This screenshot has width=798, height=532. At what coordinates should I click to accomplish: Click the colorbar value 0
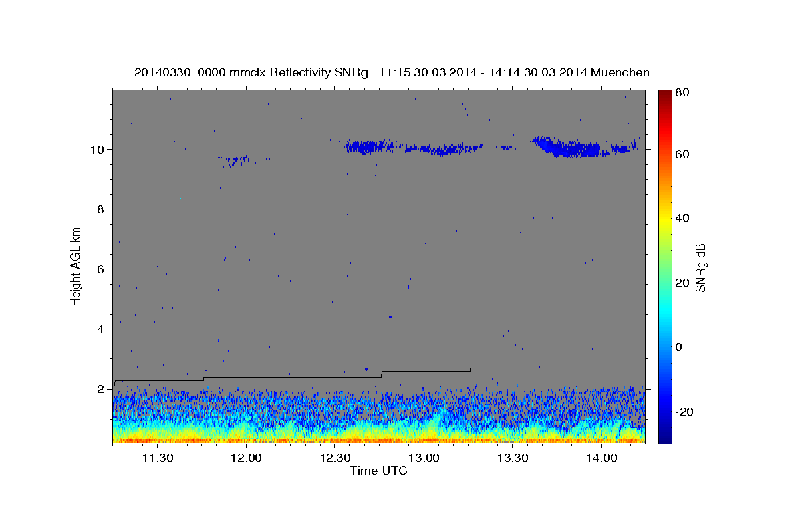[x=680, y=347]
